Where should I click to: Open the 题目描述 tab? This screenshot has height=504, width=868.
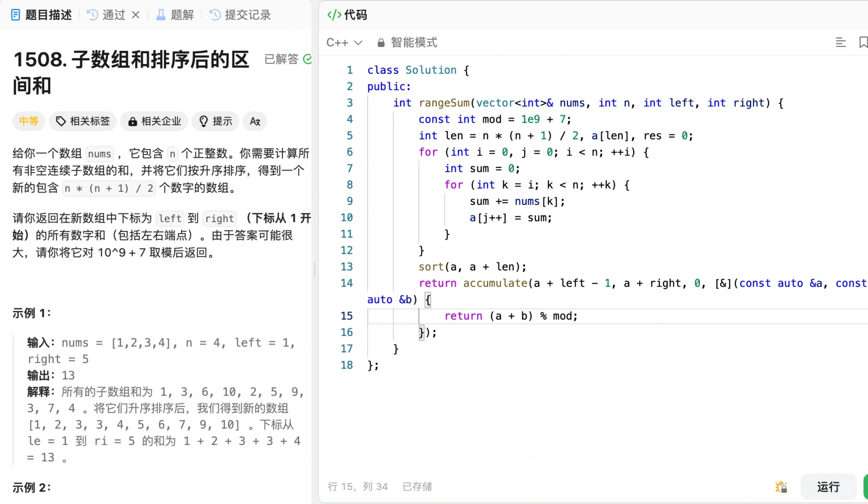point(41,15)
